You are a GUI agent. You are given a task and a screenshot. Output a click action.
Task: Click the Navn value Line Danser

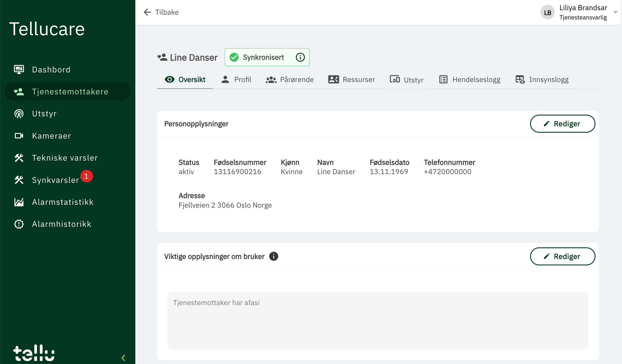(x=336, y=172)
